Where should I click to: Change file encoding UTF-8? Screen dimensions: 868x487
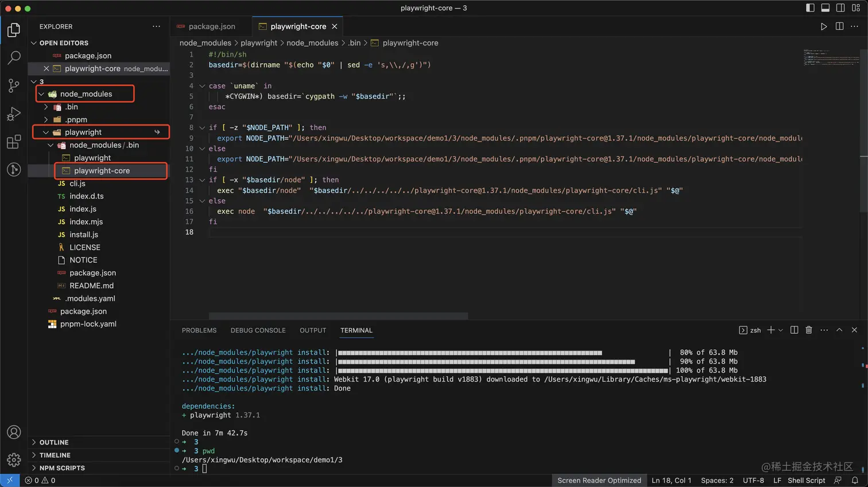tap(753, 481)
